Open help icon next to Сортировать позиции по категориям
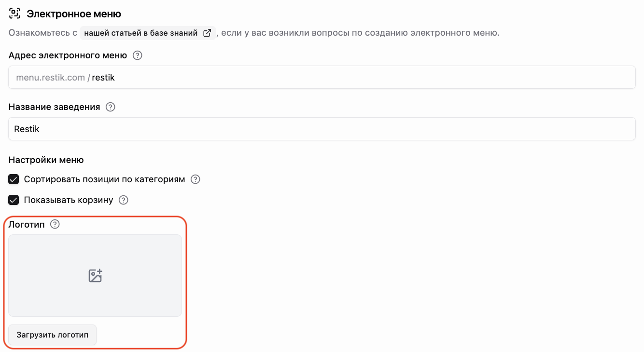 coord(195,179)
